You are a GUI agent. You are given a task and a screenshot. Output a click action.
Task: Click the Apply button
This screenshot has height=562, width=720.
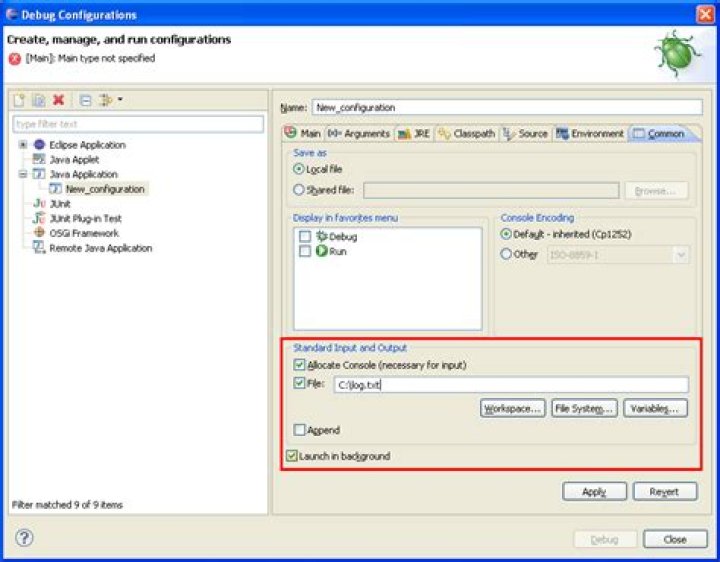pos(594,491)
